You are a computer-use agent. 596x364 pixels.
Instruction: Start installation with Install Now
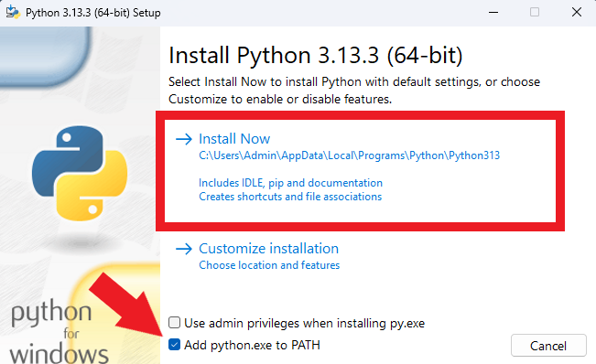coord(234,139)
